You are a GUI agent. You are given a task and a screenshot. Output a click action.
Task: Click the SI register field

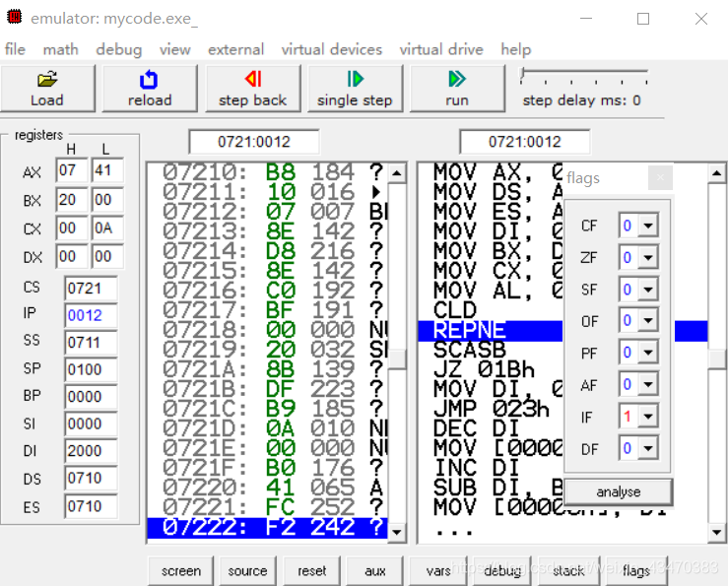pyautogui.click(x=91, y=423)
